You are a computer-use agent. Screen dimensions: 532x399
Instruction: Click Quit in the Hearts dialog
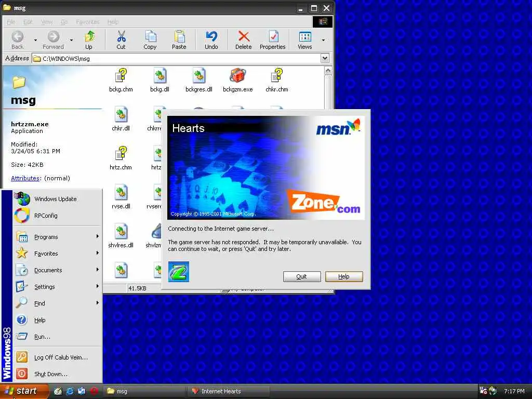(x=302, y=276)
